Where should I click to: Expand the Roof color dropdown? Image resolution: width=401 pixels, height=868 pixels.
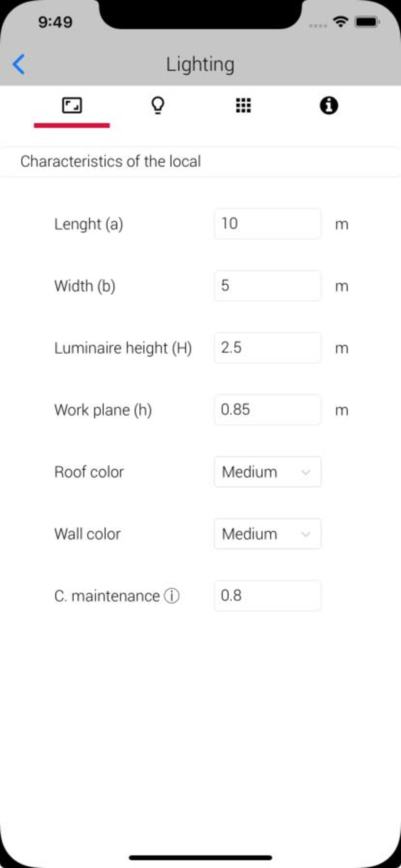point(268,472)
